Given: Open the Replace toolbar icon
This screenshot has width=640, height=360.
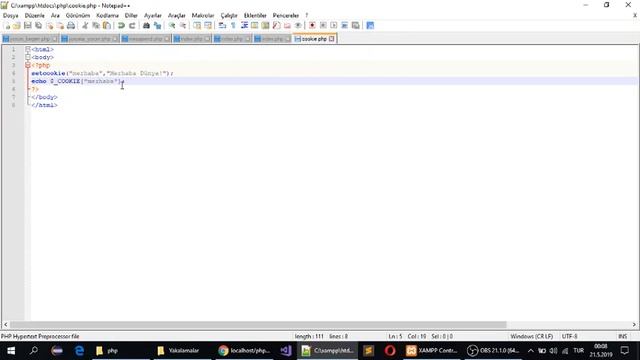Looking at the screenshot, I should click(157, 26).
